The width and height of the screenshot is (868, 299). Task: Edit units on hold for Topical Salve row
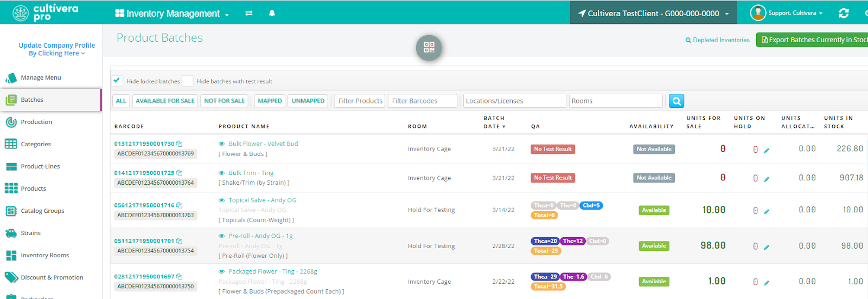tap(767, 212)
